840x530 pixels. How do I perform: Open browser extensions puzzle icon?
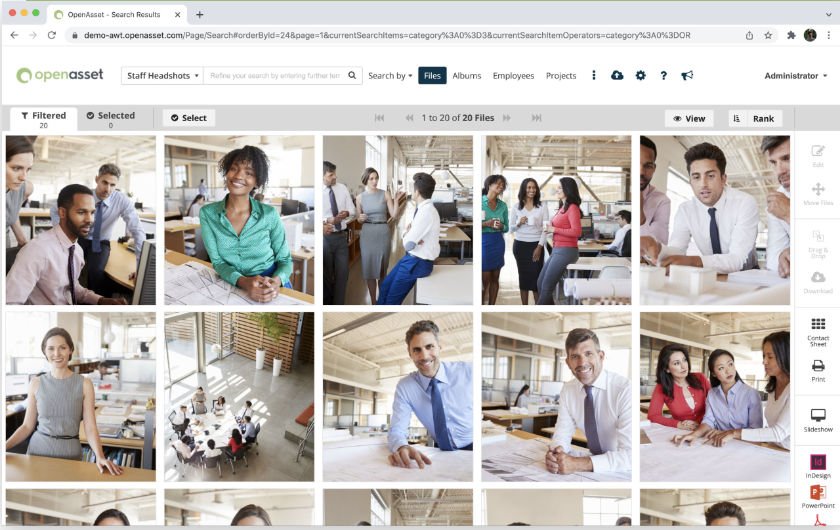pyautogui.click(x=791, y=35)
